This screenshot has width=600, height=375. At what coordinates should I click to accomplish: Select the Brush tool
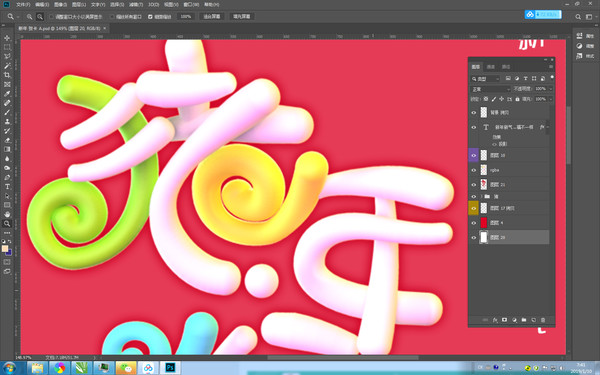click(7, 112)
